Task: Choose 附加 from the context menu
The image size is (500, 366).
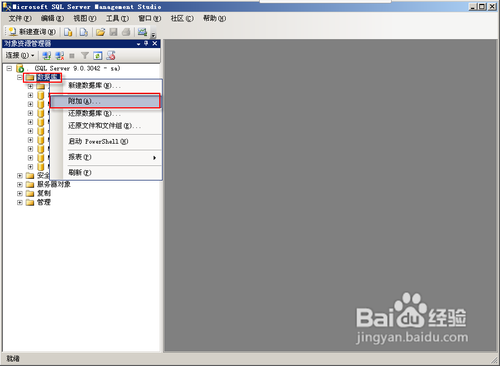Action: click(x=105, y=101)
